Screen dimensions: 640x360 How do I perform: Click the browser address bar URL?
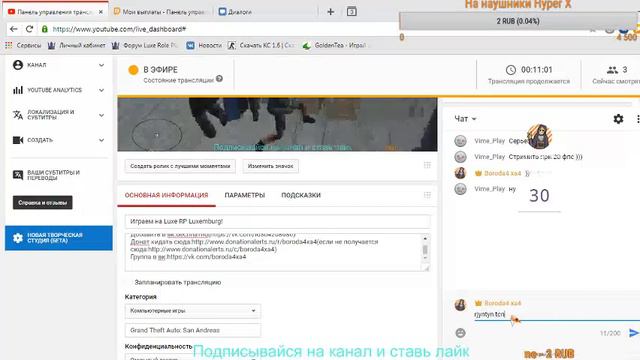[120, 29]
